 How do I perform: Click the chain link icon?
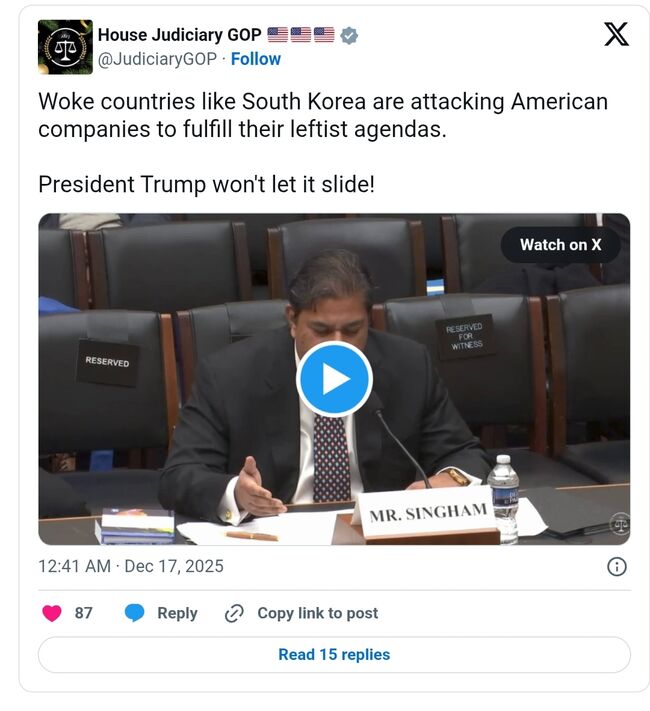pyautogui.click(x=235, y=614)
